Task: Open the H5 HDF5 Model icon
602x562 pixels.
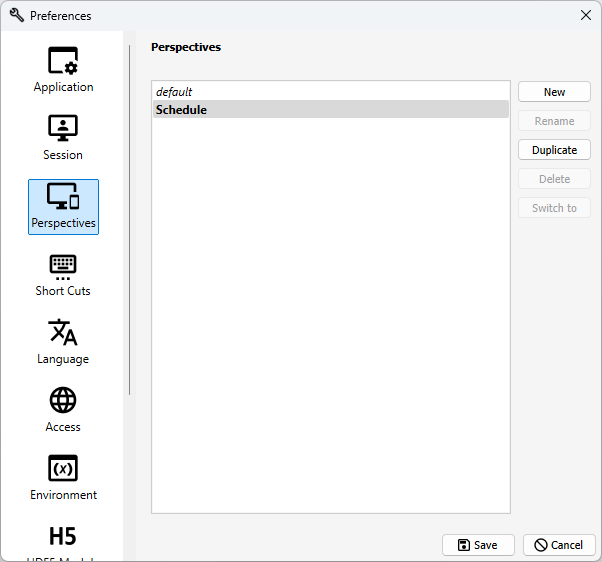Action: click(63, 536)
